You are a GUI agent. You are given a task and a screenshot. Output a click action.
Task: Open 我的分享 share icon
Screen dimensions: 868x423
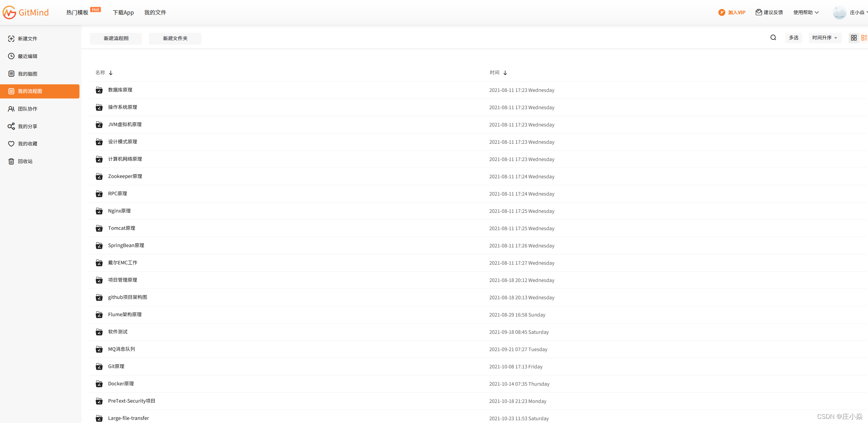pyautogui.click(x=11, y=126)
